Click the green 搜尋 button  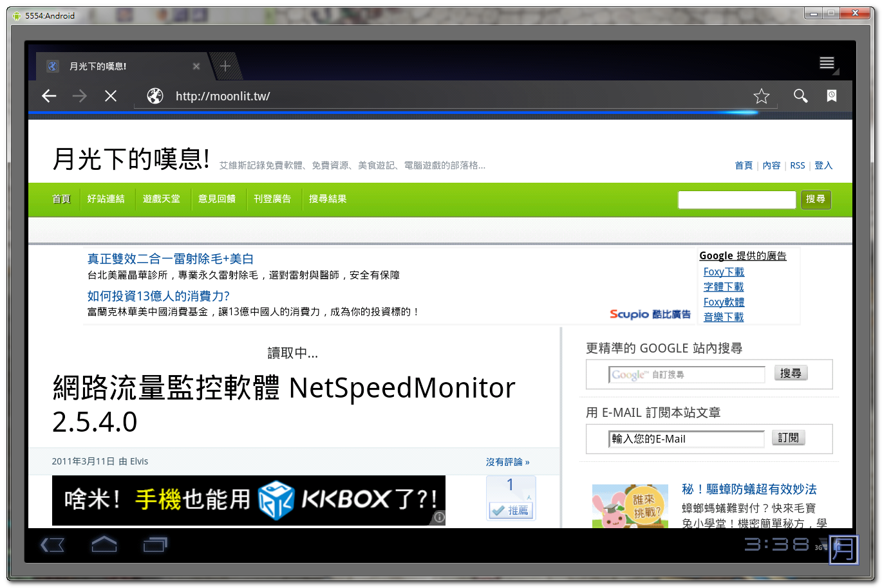pyautogui.click(x=816, y=199)
